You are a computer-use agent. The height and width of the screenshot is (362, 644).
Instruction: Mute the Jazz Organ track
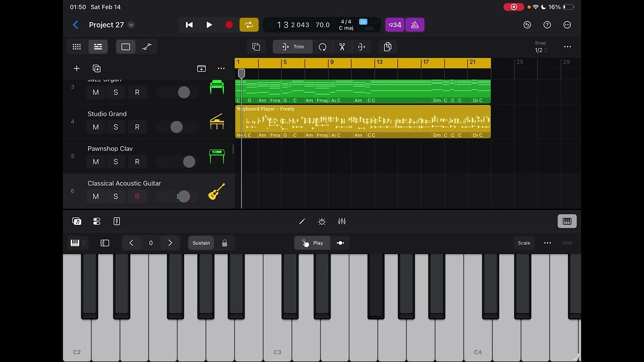coord(96,93)
